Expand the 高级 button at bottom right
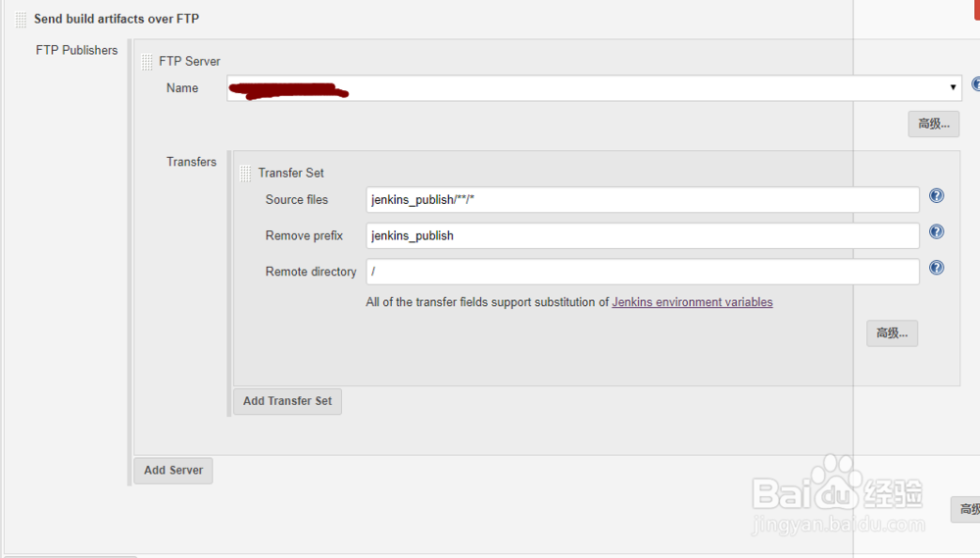980x558 pixels. (x=968, y=510)
